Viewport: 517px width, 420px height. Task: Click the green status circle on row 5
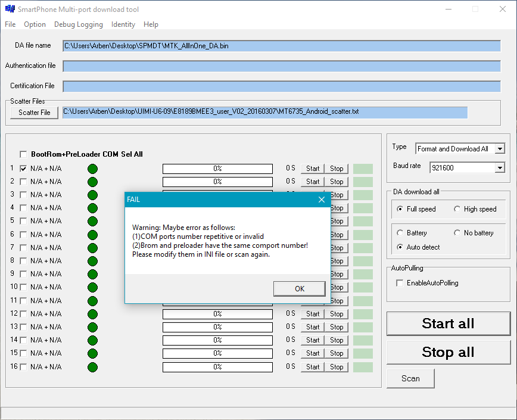(93, 221)
